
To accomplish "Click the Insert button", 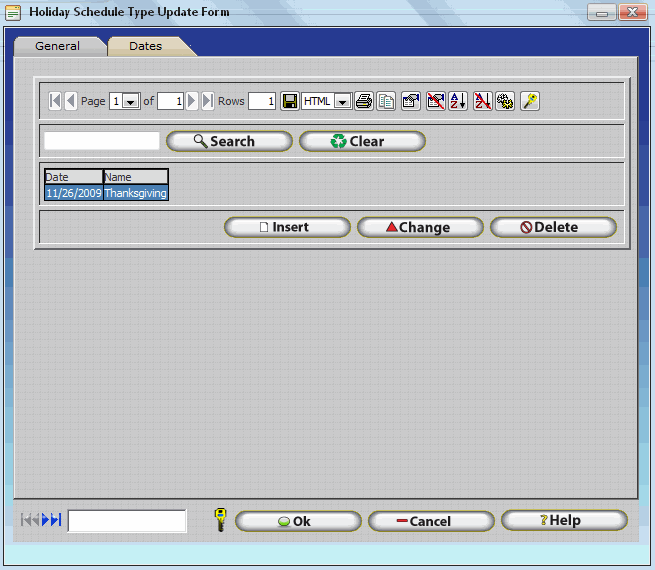I will coord(287,227).
